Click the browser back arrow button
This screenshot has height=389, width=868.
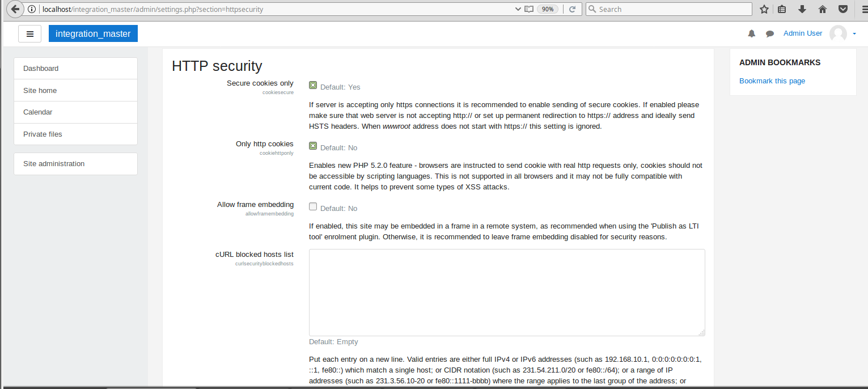coord(16,9)
